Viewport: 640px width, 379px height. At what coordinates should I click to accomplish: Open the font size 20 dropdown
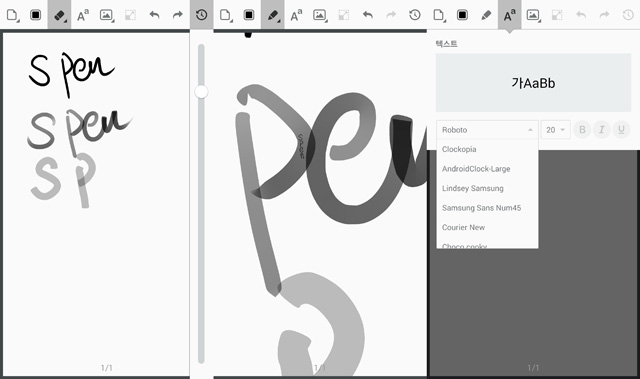(556, 130)
